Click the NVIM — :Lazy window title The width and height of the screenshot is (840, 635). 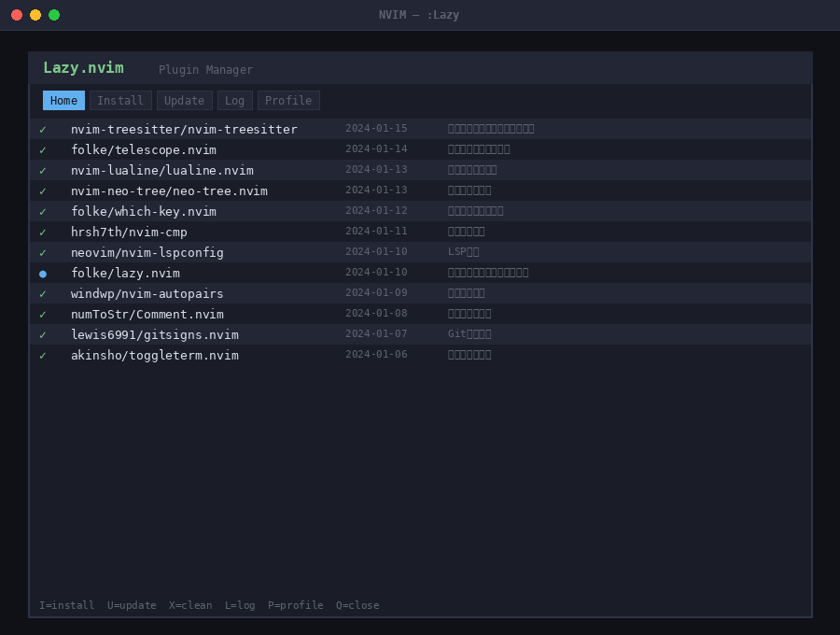point(419,15)
